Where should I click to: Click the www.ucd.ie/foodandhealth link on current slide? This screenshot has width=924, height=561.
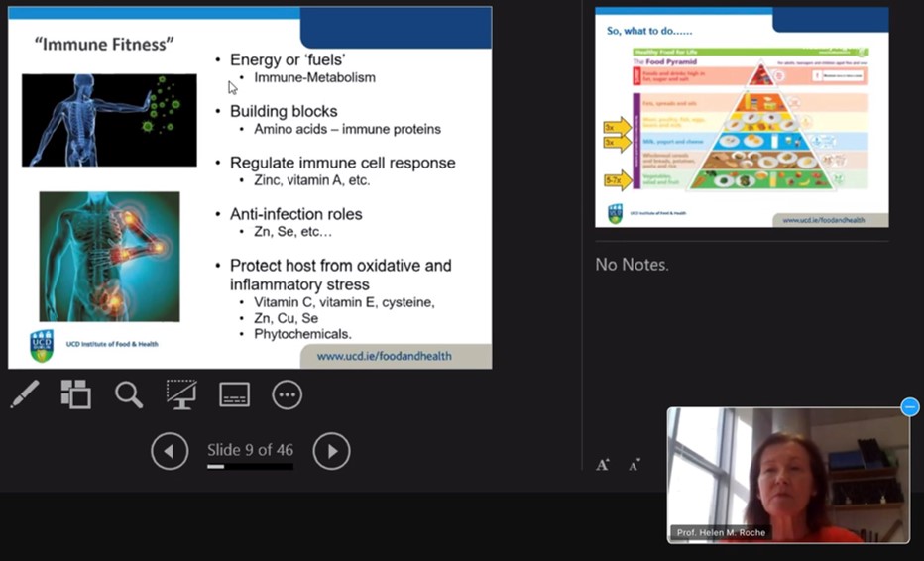398,356
